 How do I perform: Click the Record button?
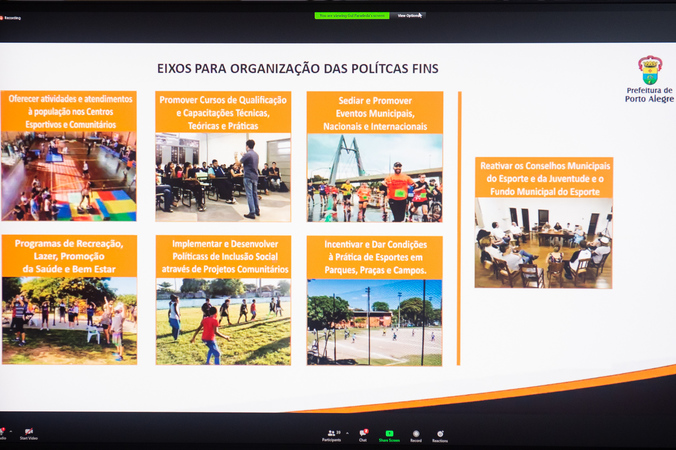pyautogui.click(x=416, y=436)
